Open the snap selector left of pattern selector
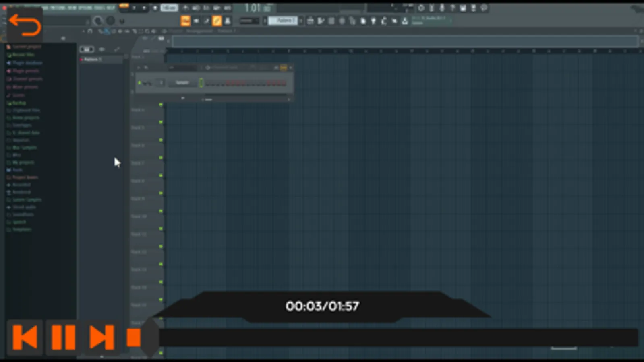 pyautogui.click(x=249, y=21)
